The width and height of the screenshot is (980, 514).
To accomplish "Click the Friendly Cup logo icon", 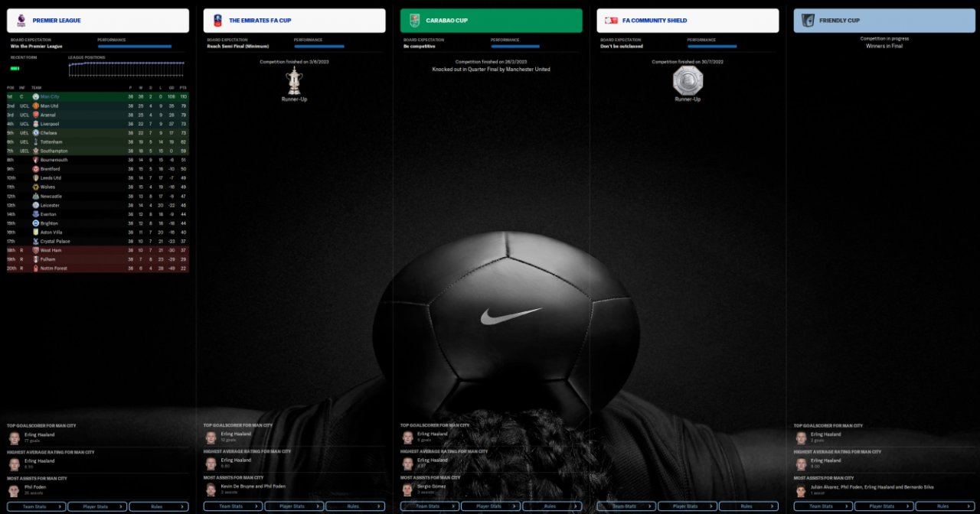I will (x=808, y=21).
